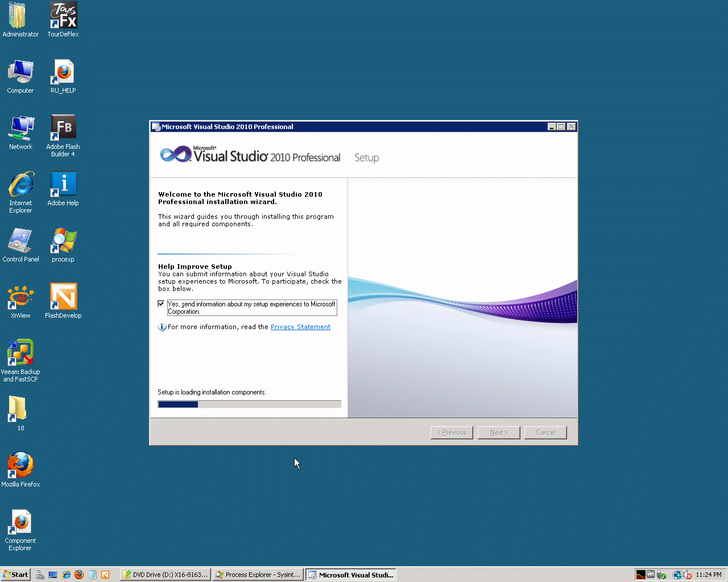Select the procexp desktop shortcut
This screenshot has width=728, height=582.
click(63, 245)
